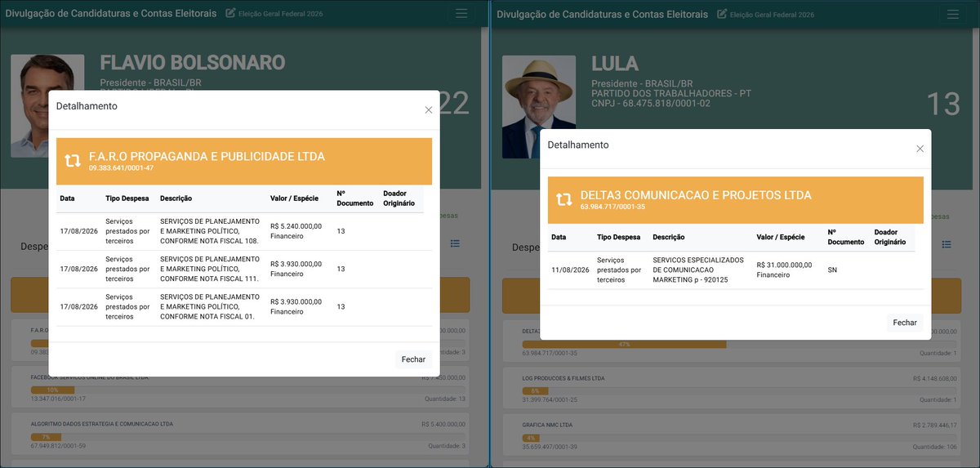Click amount R$ 2.789.446,17
Screen dimensions: 980x468
pyautogui.click(x=935, y=425)
